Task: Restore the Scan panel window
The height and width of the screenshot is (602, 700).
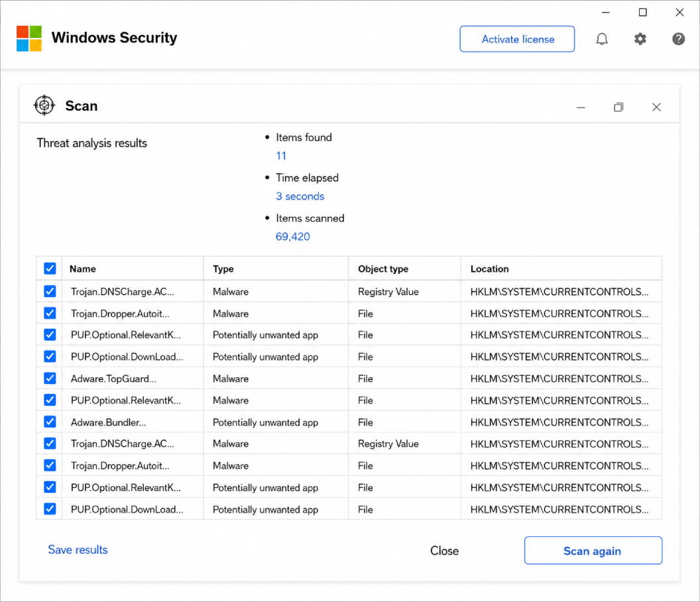Action: click(618, 107)
